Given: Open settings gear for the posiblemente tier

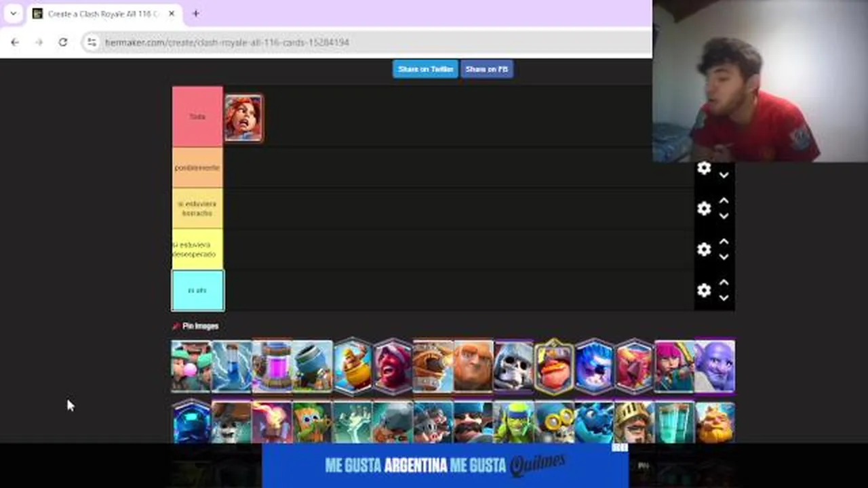Looking at the screenshot, I should point(704,168).
